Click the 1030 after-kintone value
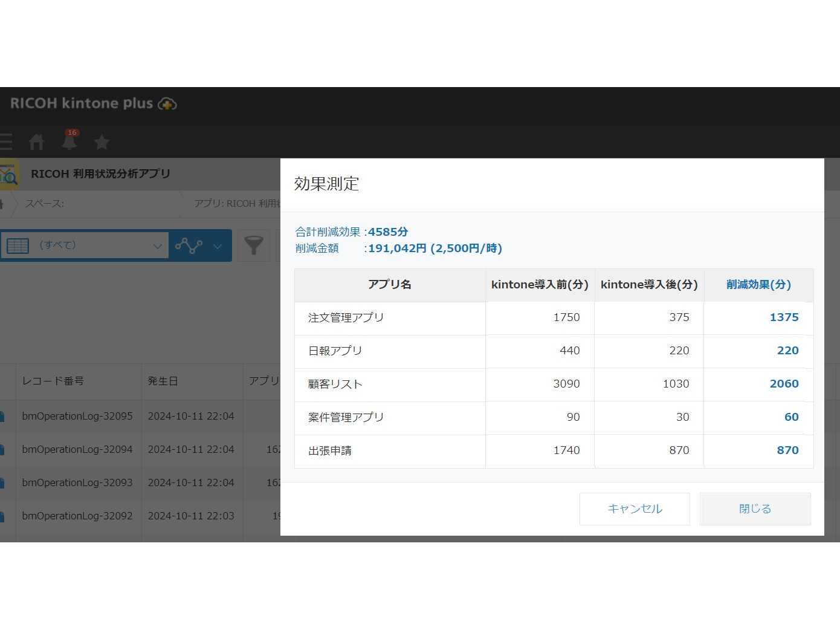 click(x=676, y=384)
